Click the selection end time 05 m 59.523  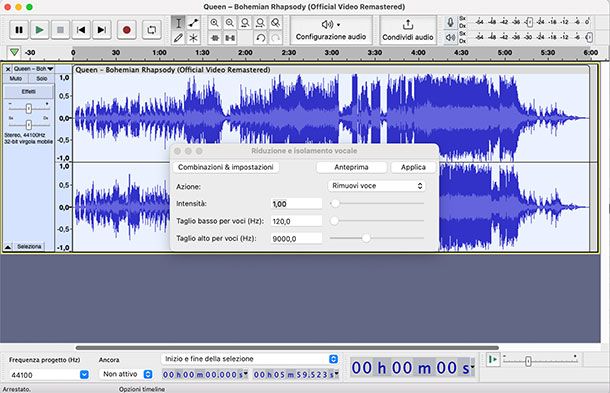point(296,375)
